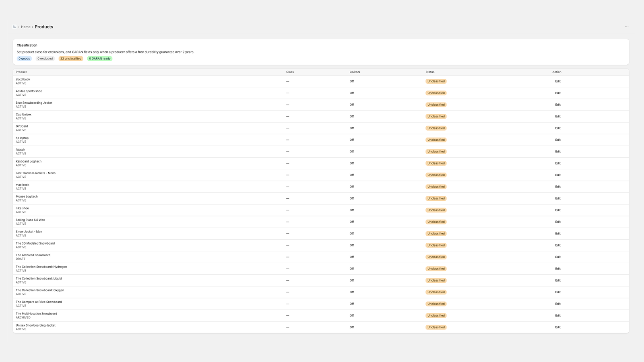Select the 'Mouse Logitech' product name
This screenshot has height=362, width=644.
pyautogui.click(x=27, y=197)
